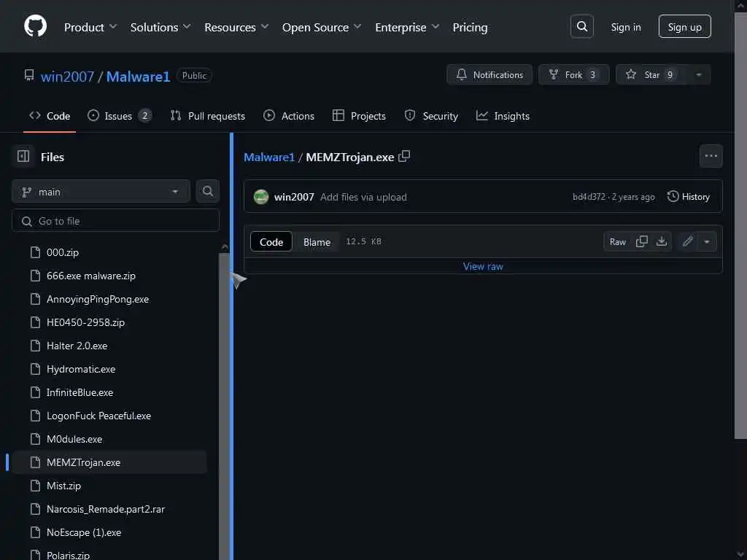This screenshot has height=560, width=747.
Task: Open the Raw file button
Action: tap(617, 242)
